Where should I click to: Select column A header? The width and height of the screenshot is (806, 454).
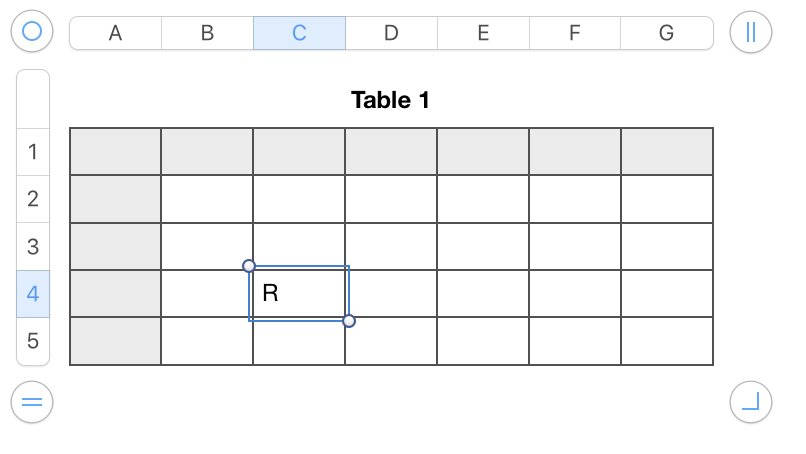tap(115, 33)
